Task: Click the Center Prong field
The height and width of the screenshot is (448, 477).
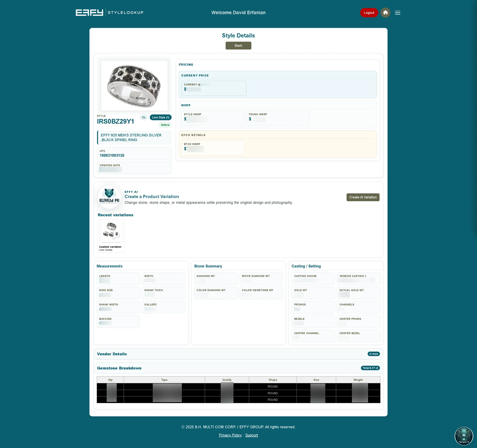Action: tap(359, 321)
